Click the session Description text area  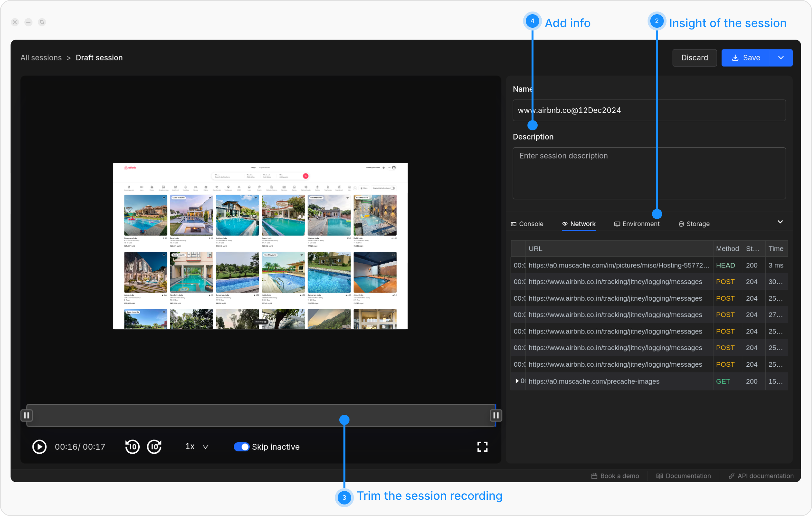[x=649, y=173]
